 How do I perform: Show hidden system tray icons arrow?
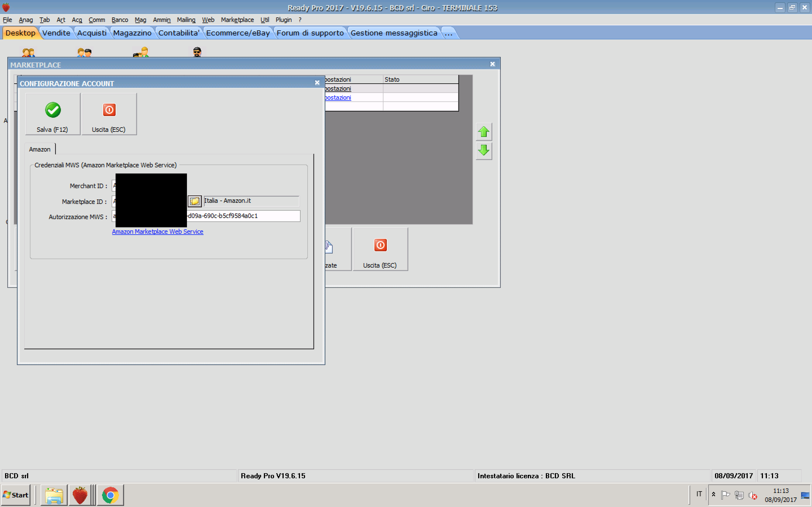pos(714,494)
